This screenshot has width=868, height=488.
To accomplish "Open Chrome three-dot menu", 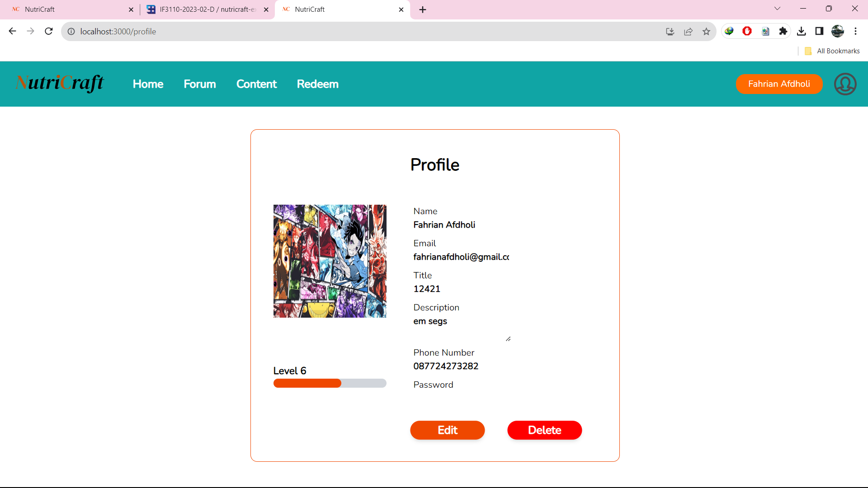I will pyautogui.click(x=855, y=31).
